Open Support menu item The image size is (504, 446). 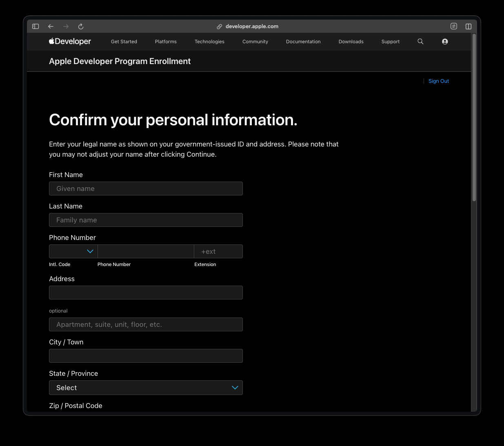391,42
